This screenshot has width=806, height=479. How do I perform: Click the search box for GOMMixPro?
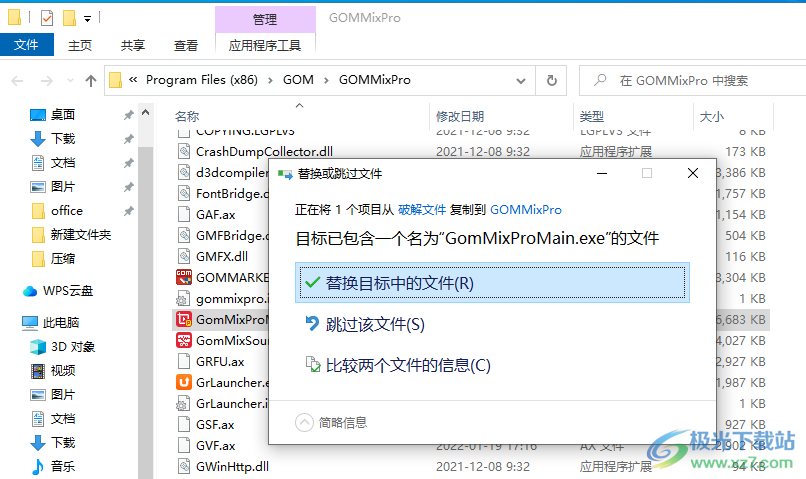[694, 81]
